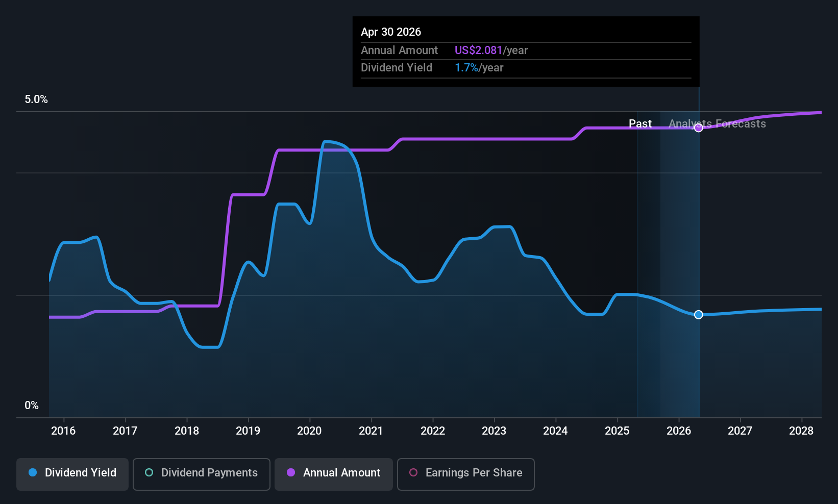Image resolution: width=838 pixels, height=504 pixels.
Task: Toggle the Annual Amount series
Action: click(x=334, y=474)
